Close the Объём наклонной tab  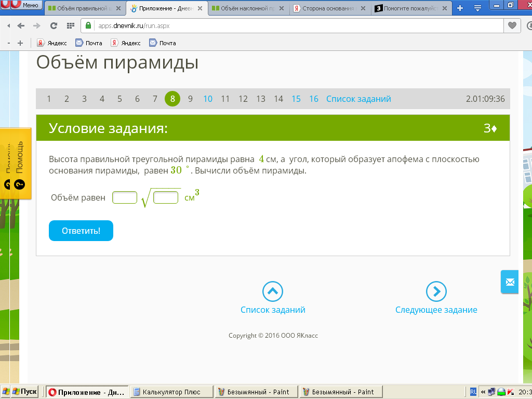282,8
